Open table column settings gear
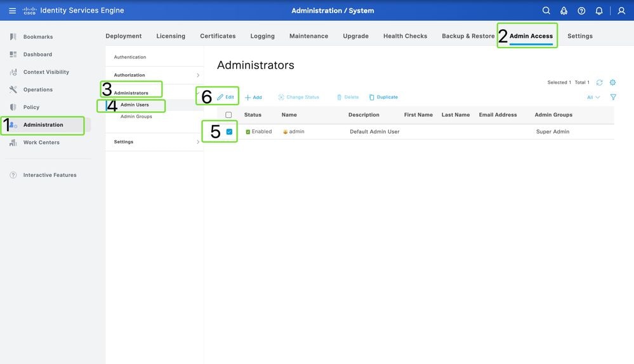 pyautogui.click(x=612, y=82)
